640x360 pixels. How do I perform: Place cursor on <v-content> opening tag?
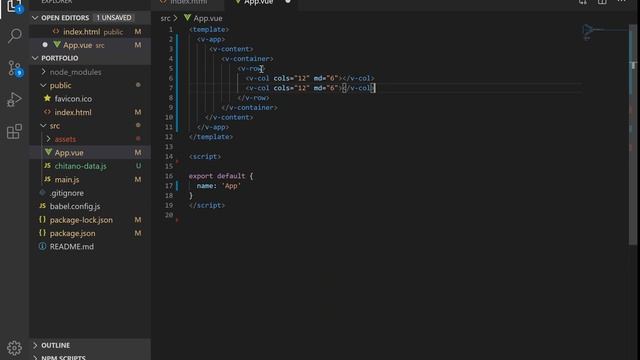coord(231,49)
